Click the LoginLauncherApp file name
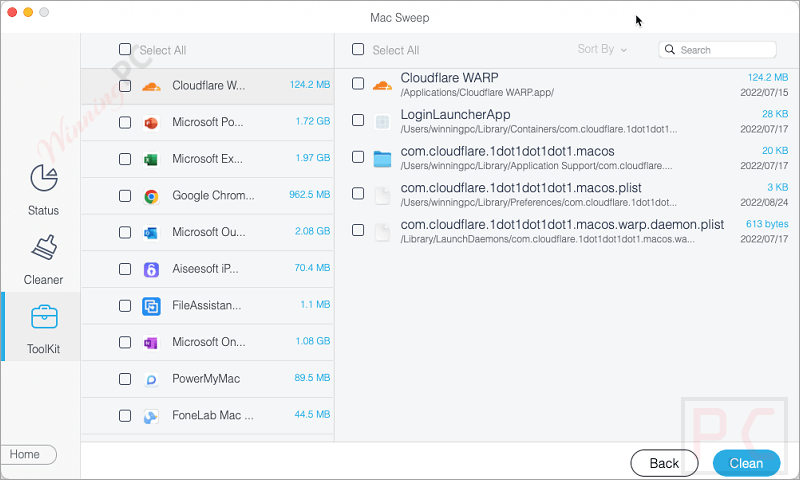Image resolution: width=800 pixels, height=480 pixels. (455, 115)
